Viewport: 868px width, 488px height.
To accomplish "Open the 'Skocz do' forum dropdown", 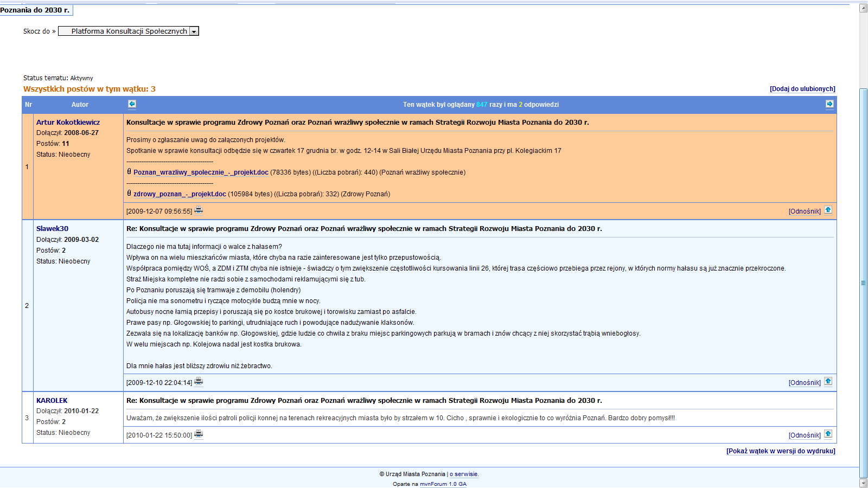I will click(x=129, y=31).
